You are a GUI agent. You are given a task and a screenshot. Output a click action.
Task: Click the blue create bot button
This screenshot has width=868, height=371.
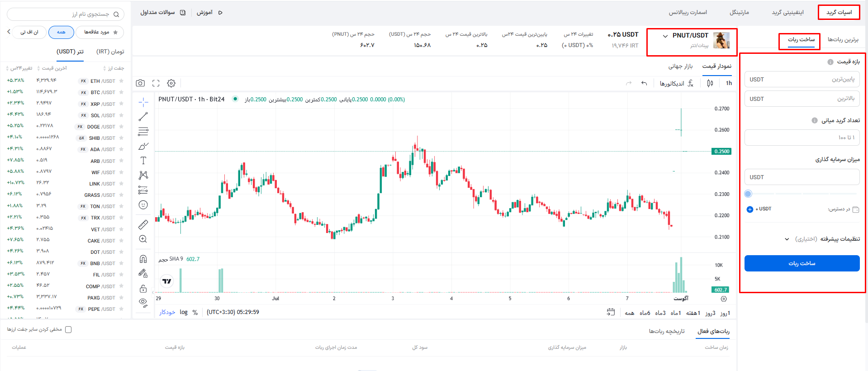click(802, 263)
